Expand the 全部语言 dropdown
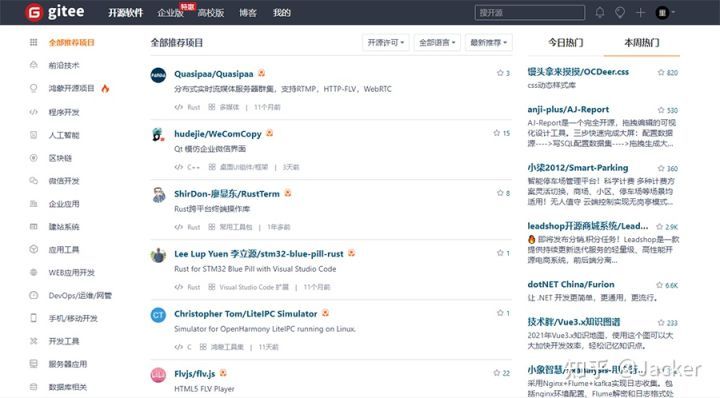 (437, 43)
